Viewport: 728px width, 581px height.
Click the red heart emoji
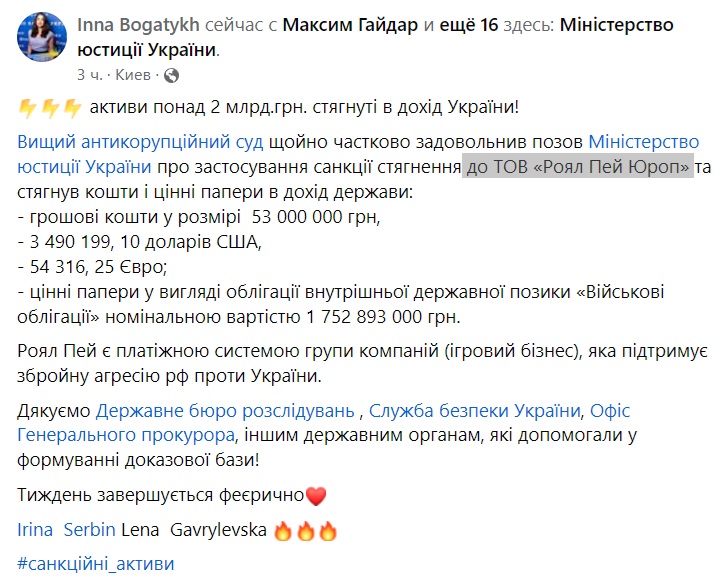[x=316, y=495]
